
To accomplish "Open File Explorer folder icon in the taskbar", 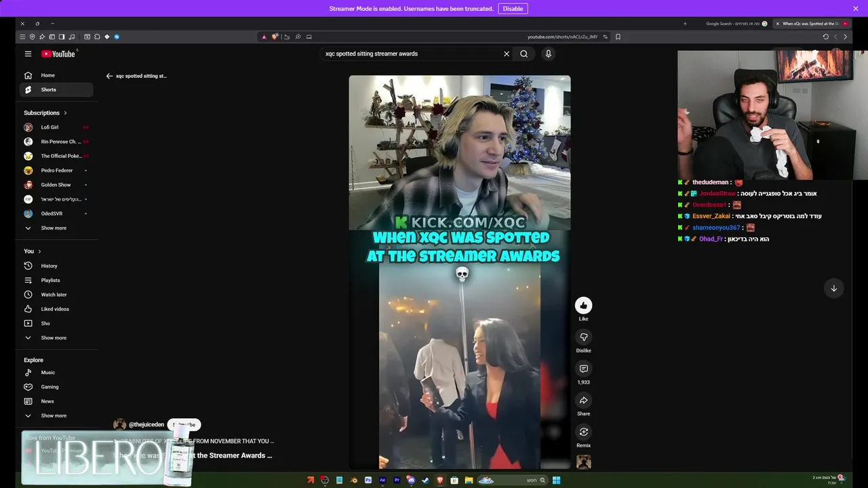I will tap(469, 481).
